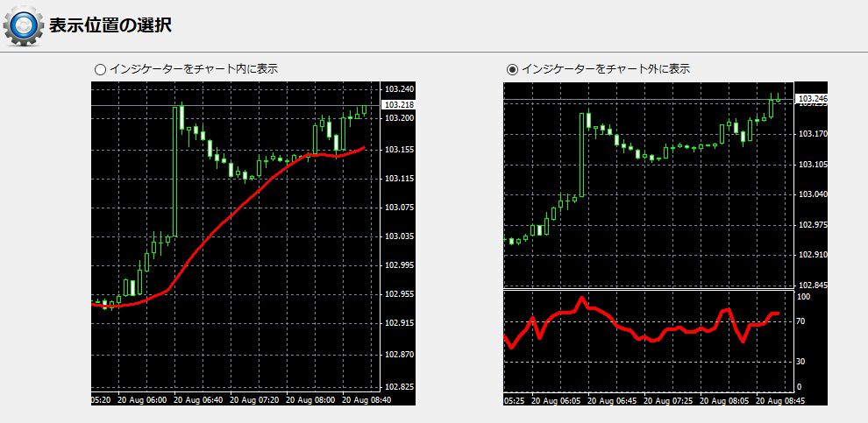Click divider between right chart and indicator subwindow

coord(647,289)
